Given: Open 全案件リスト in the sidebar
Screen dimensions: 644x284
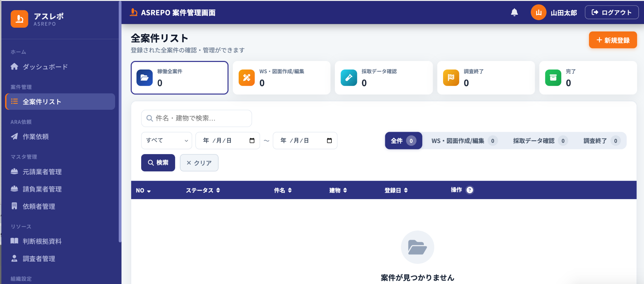Looking at the screenshot, I should (60, 102).
